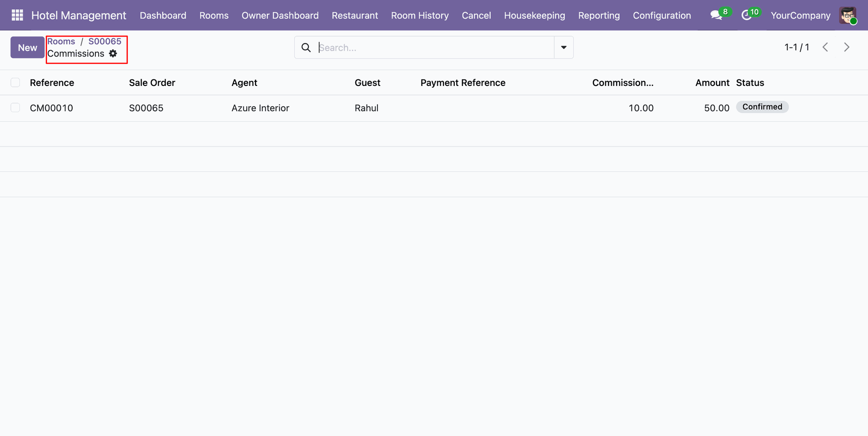
Task: Click the Azure Interior agent cell
Action: 260,108
